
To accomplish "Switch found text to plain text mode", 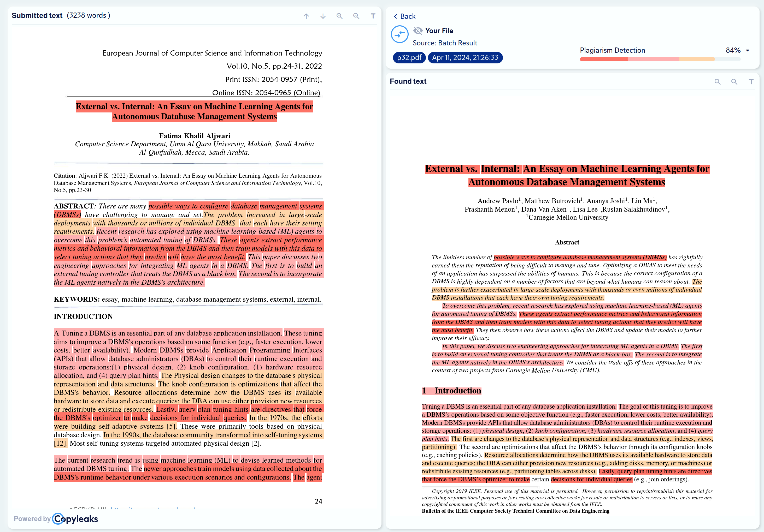I will click(x=751, y=82).
